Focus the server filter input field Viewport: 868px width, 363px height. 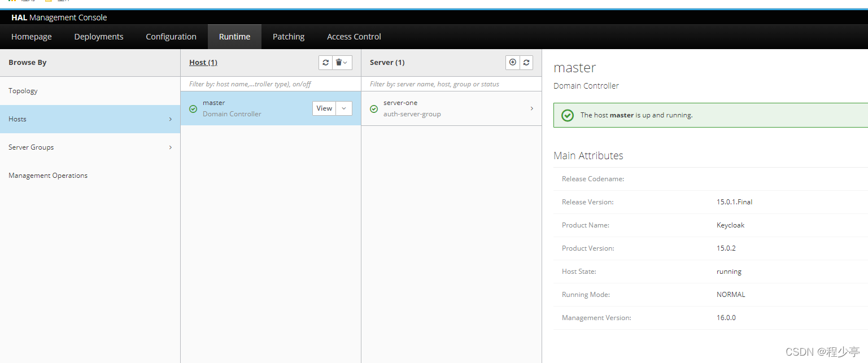point(452,84)
